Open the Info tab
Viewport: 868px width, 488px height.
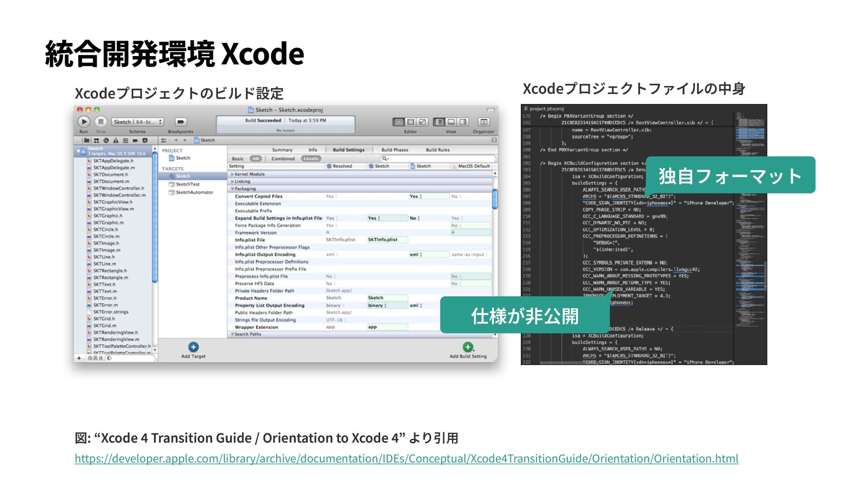313,150
